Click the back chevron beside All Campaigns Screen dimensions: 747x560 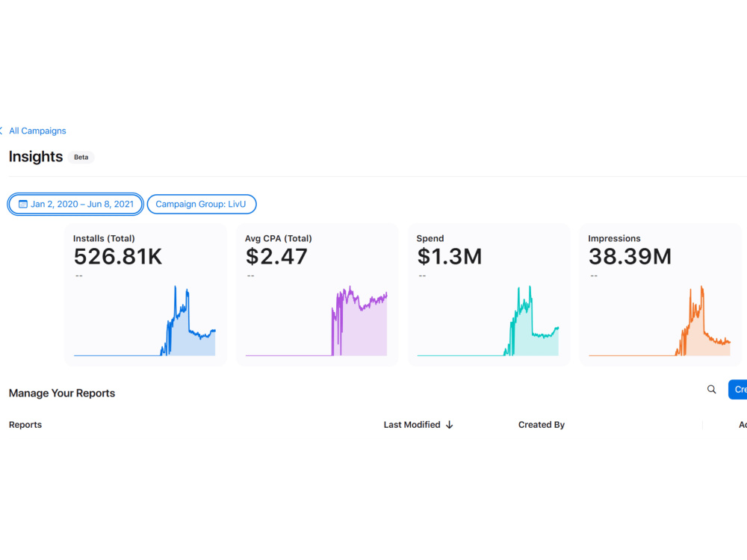pos(1,131)
